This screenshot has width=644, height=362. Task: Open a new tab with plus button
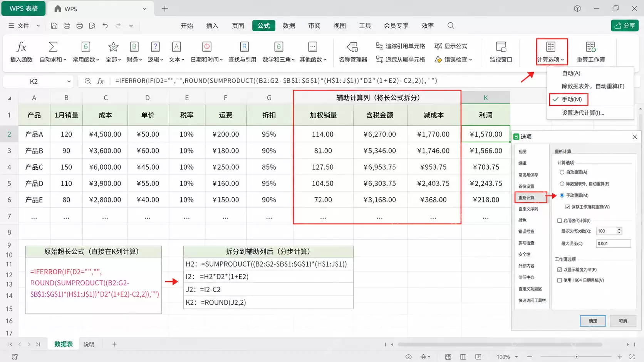165,9
